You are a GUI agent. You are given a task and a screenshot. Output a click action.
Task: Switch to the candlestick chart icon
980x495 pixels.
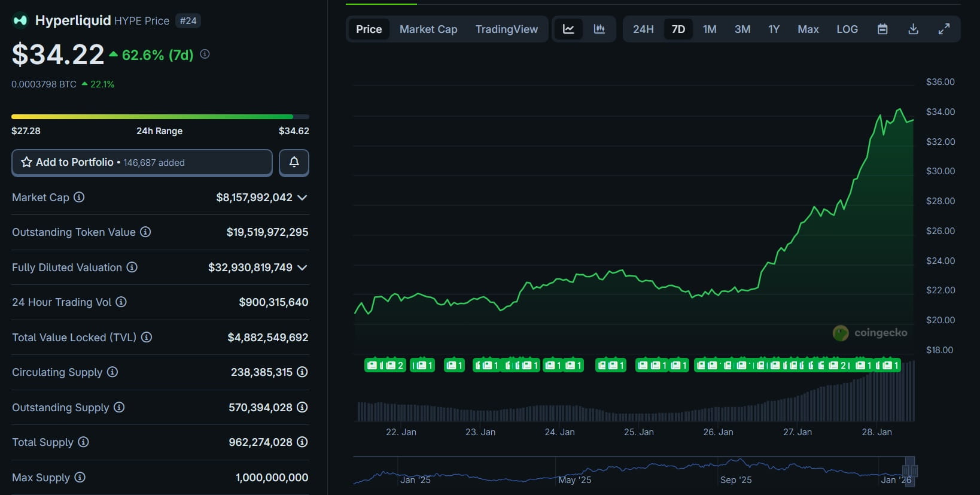pos(599,29)
